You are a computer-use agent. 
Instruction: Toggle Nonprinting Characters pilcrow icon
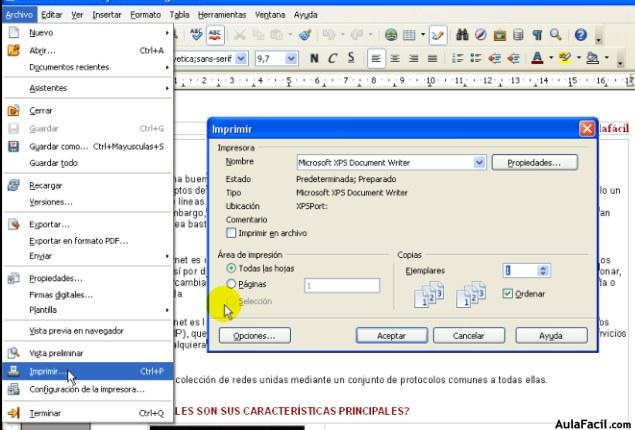pos(537,35)
